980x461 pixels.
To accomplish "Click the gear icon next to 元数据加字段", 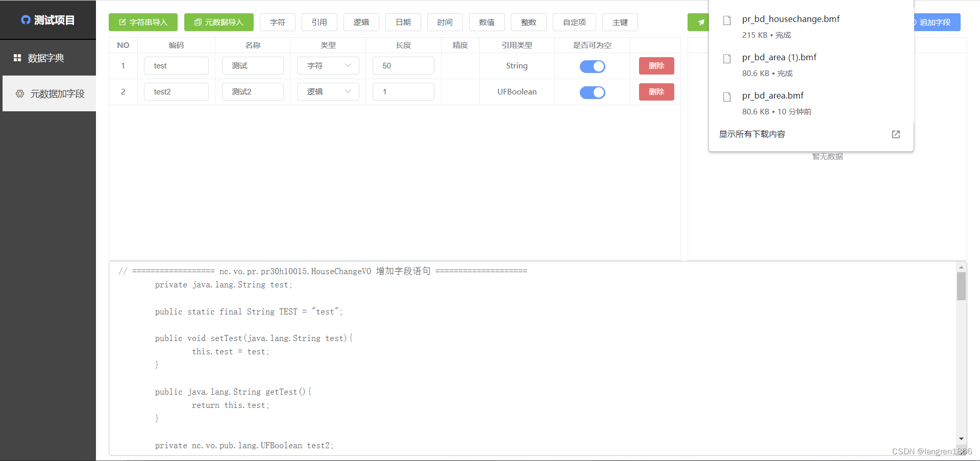I will 20,93.
